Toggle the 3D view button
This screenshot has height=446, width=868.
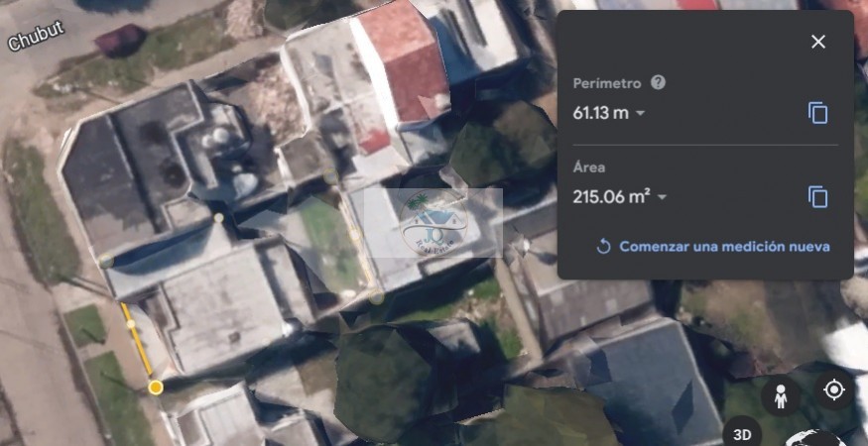click(x=742, y=434)
